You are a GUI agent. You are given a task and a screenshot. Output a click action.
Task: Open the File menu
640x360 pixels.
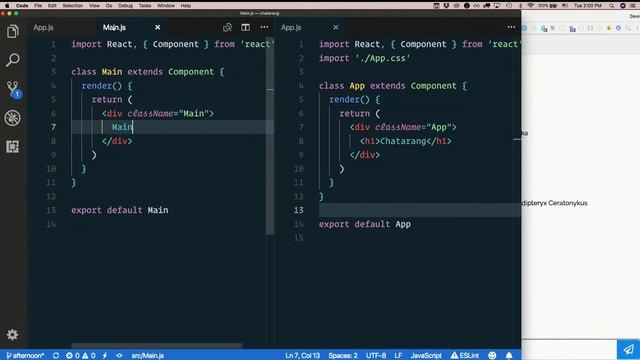[x=38, y=6]
